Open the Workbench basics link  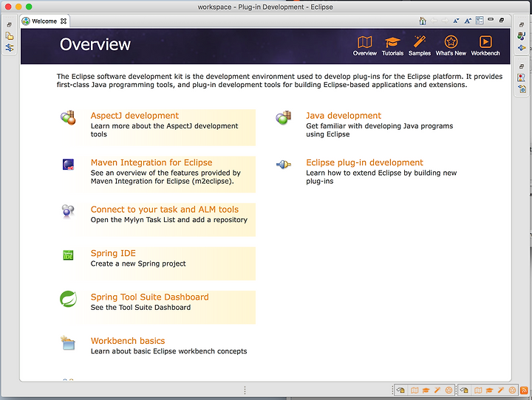[x=128, y=341]
